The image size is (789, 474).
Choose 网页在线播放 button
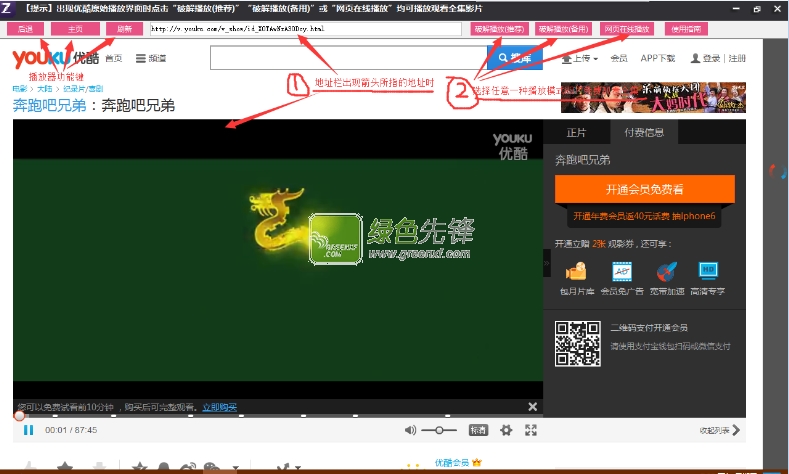(627, 29)
